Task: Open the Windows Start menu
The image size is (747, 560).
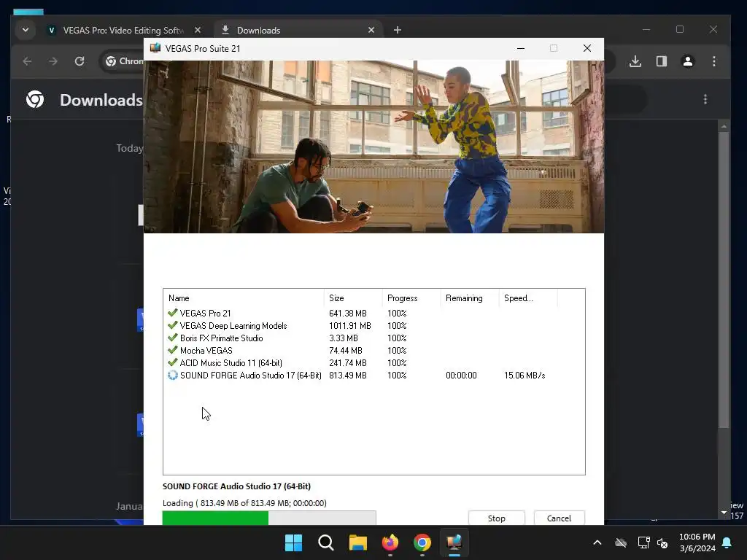Action: [x=293, y=542]
